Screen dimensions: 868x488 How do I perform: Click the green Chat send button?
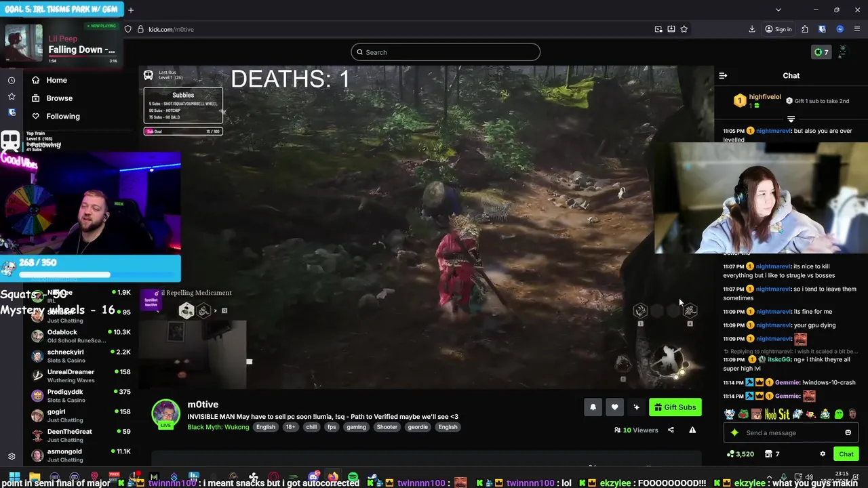click(846, 454)
